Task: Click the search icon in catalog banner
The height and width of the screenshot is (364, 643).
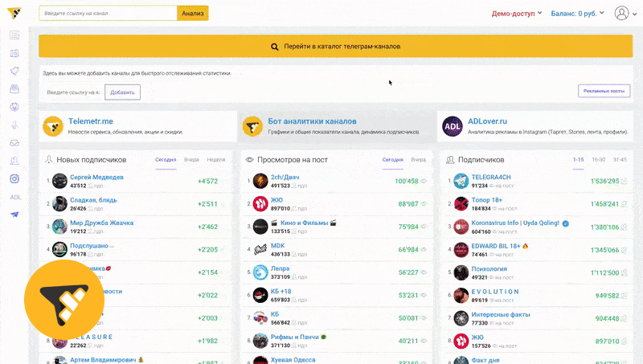Action: coord(274,47)
